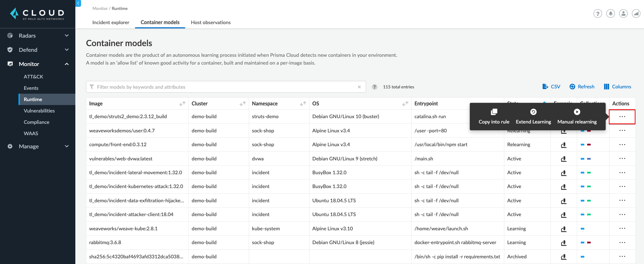Sort by Namespace column arrows

pos(303,104)
